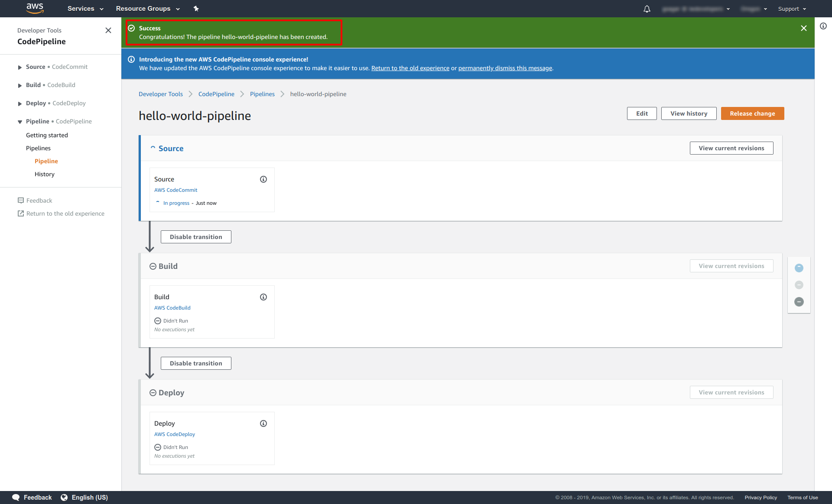The width and height of the screenshot is (832, 504).
Task: Click permanently dismiss this message link
Action: [505, 68]
